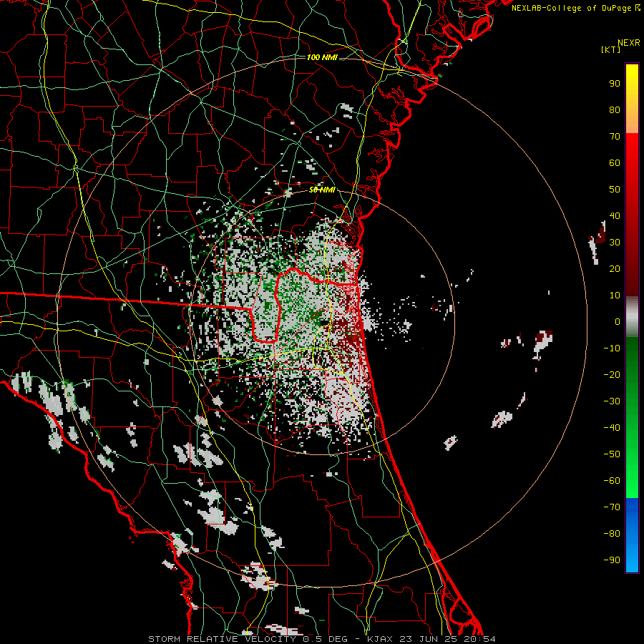This screenshot has height=644, width=644.
Task: Click the "80" value on velocity scale
Action: pyautogui.click(x=615, y=109)
